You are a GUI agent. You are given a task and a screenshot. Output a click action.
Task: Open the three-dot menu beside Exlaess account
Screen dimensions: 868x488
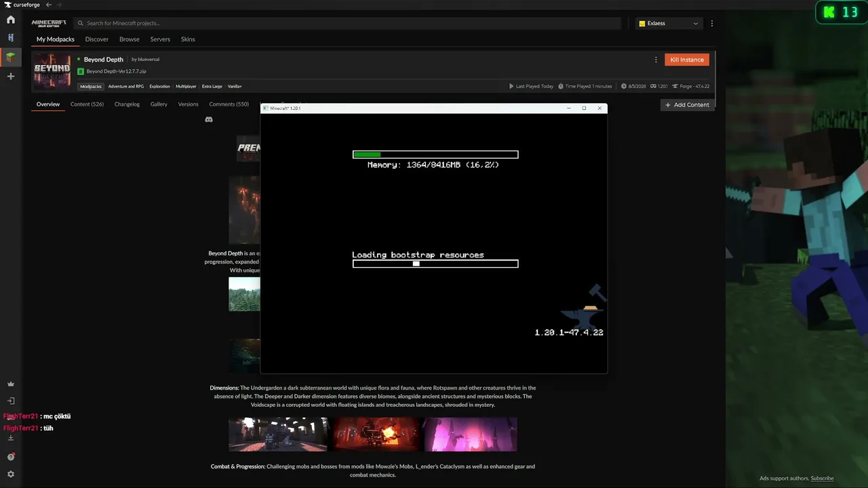(x=711, y=23)
